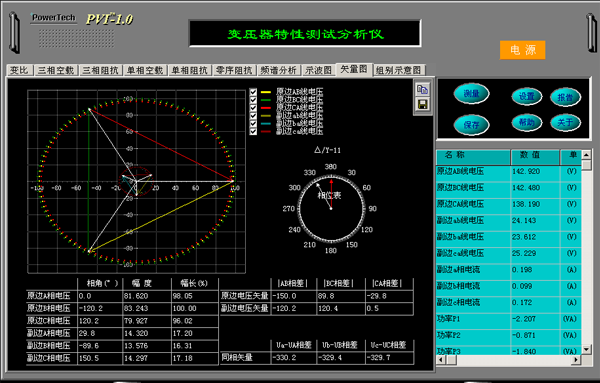Click the floppy disk save icon

[x=422, y=104]
